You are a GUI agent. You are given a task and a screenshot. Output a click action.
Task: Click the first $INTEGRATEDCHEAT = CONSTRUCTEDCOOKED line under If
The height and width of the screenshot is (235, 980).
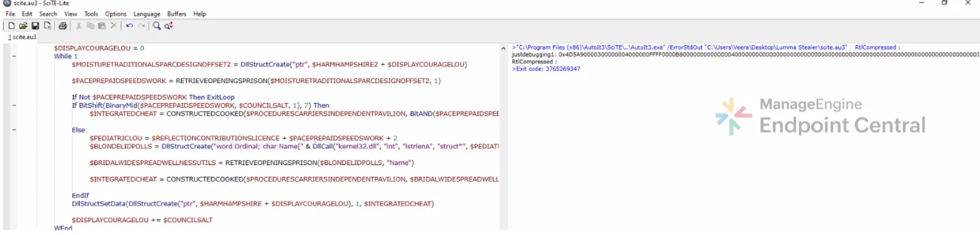(x=294, y=114)
